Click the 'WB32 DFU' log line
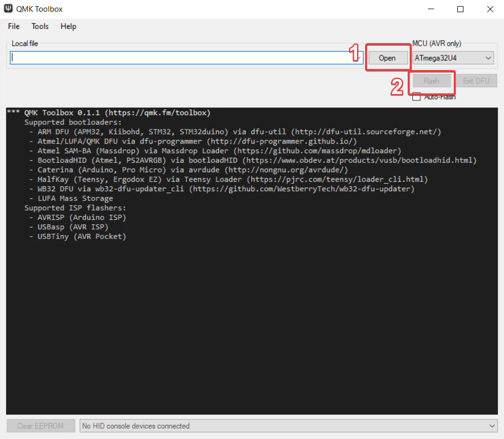 tap(222, 189)
